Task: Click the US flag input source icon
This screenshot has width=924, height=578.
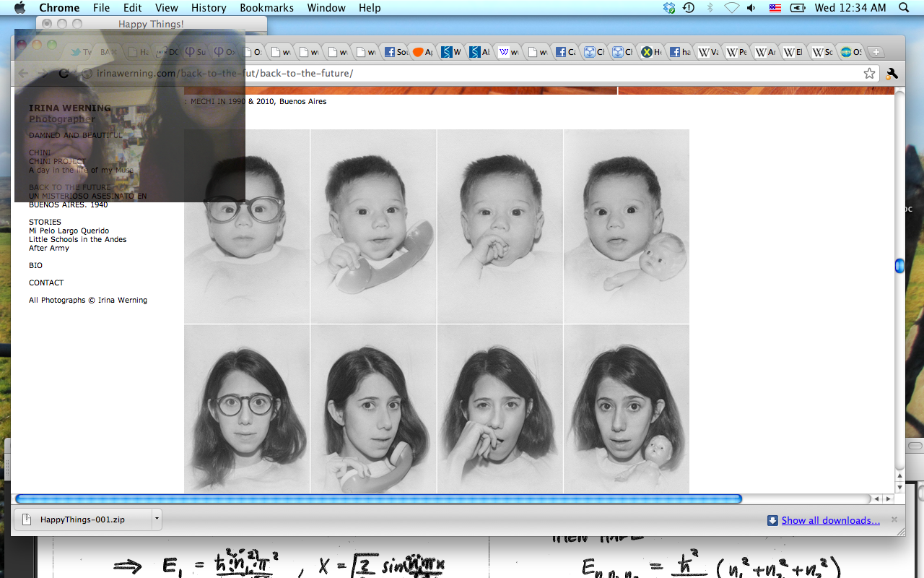Action: click(x=775, y=8)
